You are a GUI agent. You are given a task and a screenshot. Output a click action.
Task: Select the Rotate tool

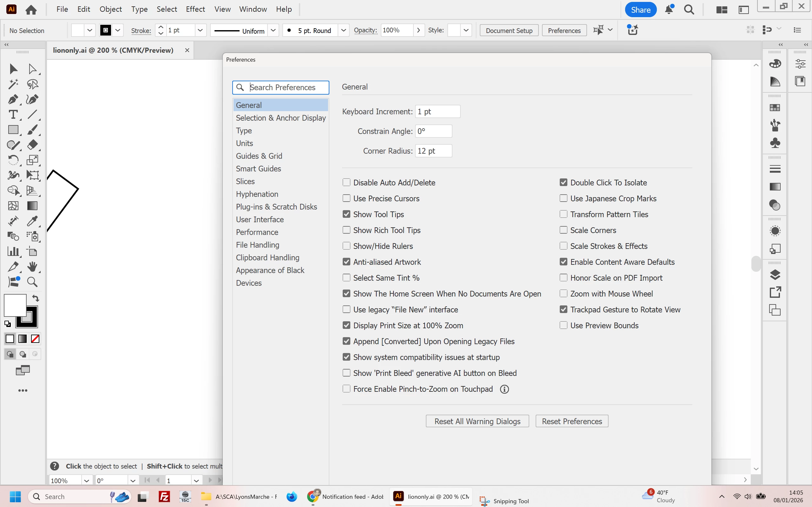13,160
